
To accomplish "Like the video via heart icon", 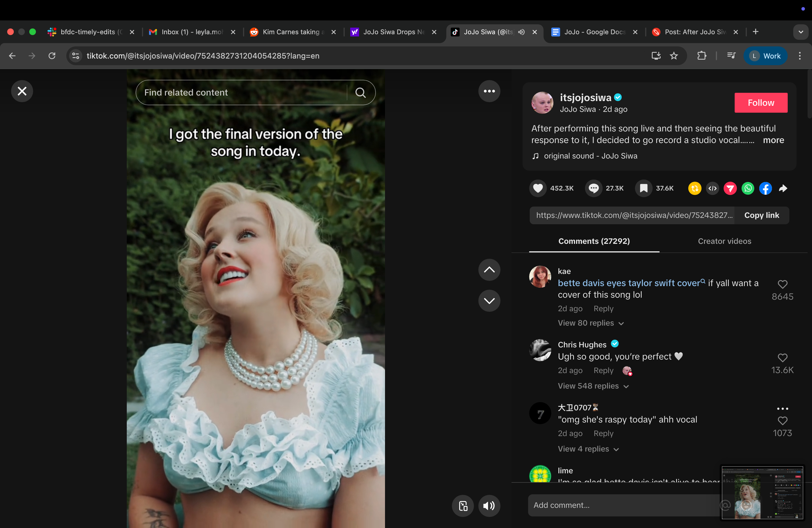I will coord(538,188).
